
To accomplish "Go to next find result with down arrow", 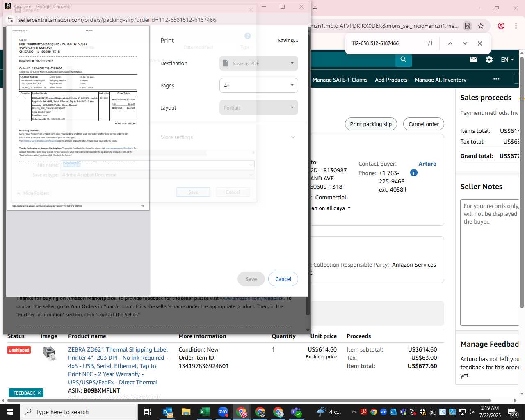I will [x=465, y=43].
